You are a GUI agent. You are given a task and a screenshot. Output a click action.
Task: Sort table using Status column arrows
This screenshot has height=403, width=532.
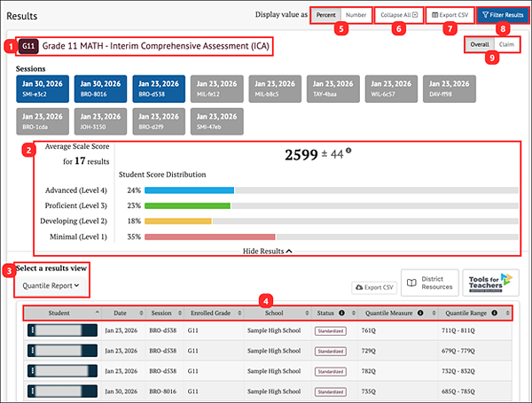click(x=354, y=313)
